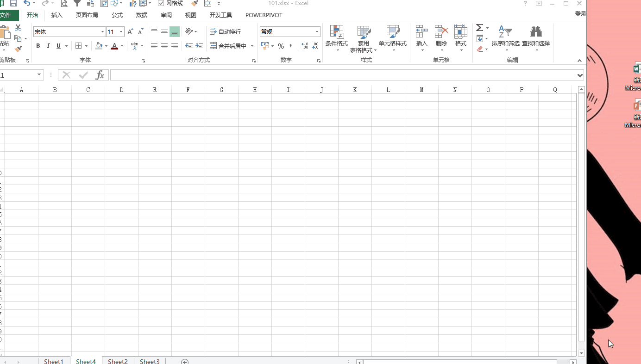Image resolution: width=641 pixels, height=364 pixels.
Task: Open 查找和选择 find and select
Action: [536, 38]
